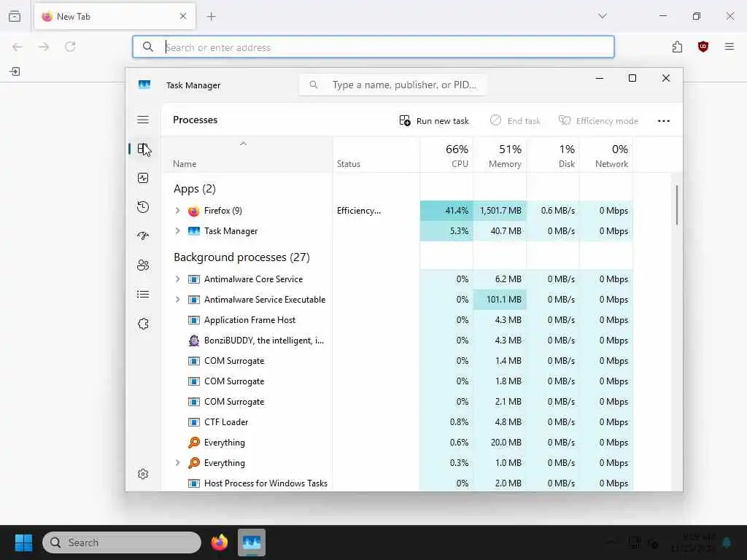This screenshot has width=747, height=560.
Task: Click the Task Manager title bar icon
Action: coord(144,85)
